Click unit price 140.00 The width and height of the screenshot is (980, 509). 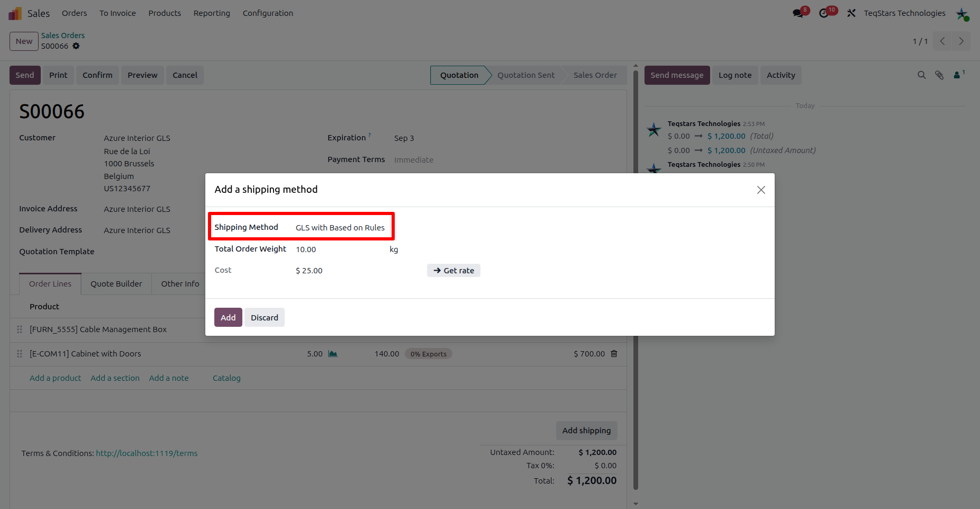click(387, 354)
